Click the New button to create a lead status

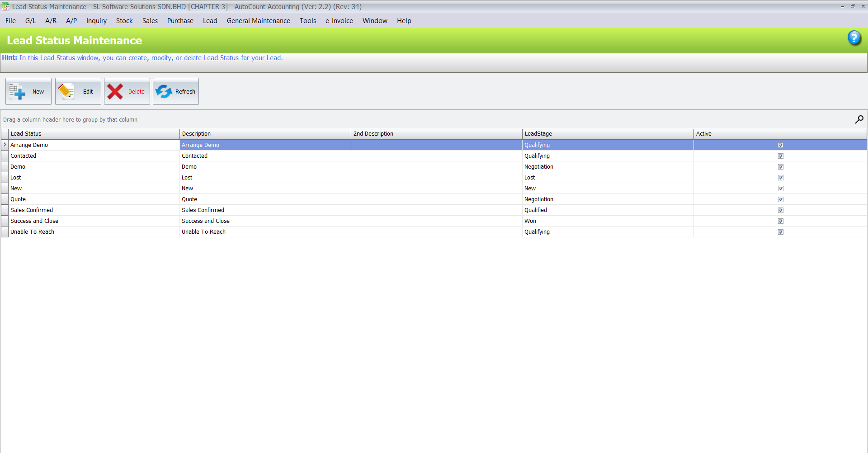[x=28, y=91]
